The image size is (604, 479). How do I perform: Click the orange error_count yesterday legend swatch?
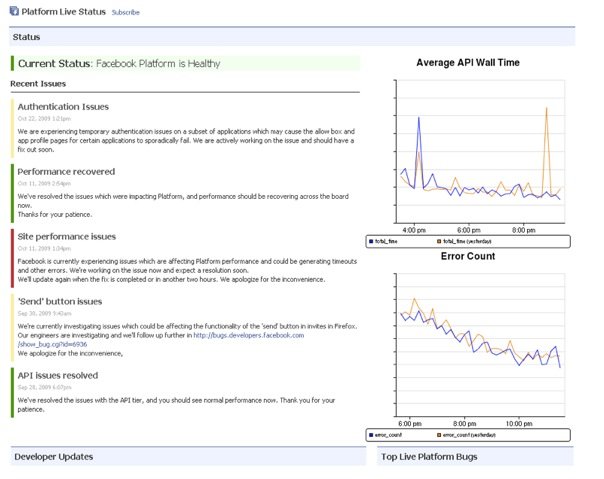(439, 435)
